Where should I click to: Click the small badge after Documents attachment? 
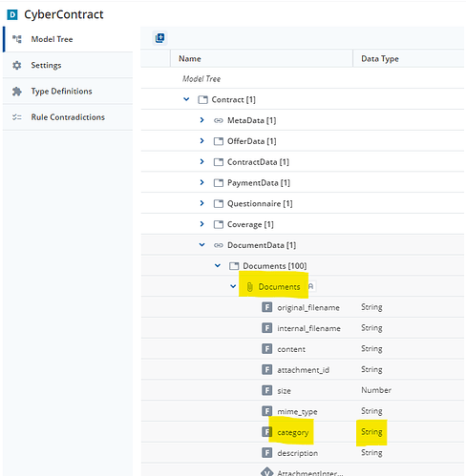[x=311, y=286]
